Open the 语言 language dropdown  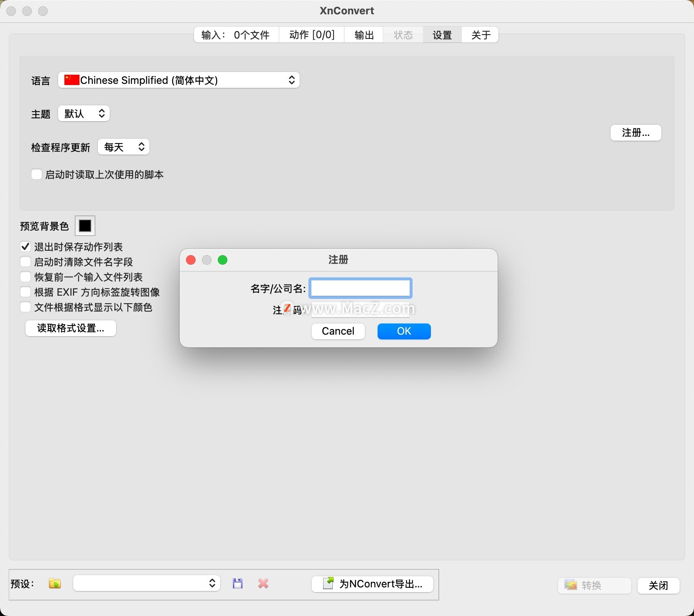pos(179,80)
